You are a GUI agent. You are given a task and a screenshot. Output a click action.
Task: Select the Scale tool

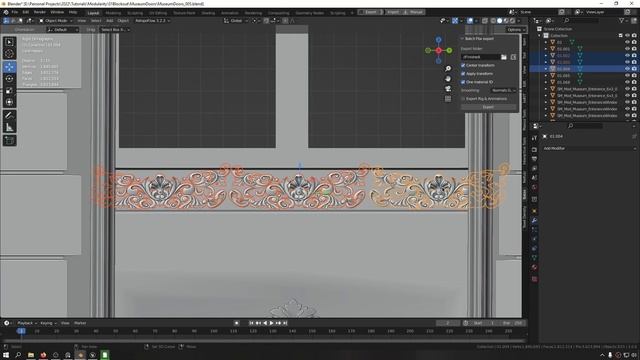point(9,90)
